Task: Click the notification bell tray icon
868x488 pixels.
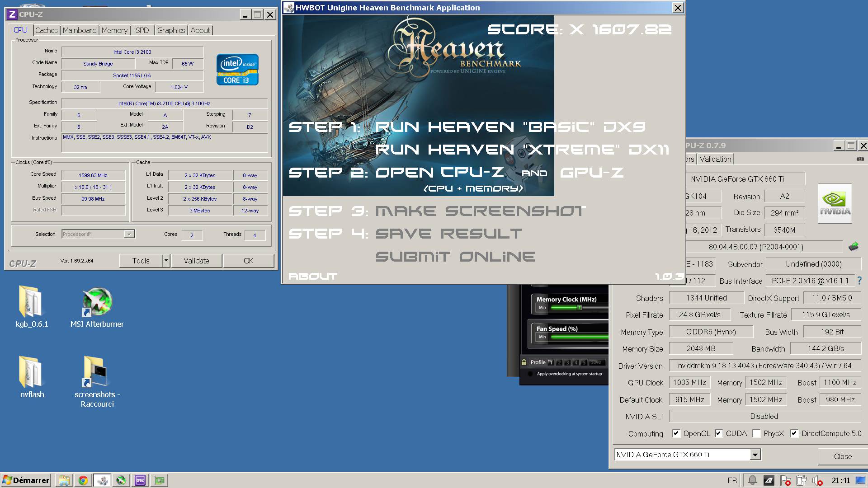Action: click(x=752, y=480)
